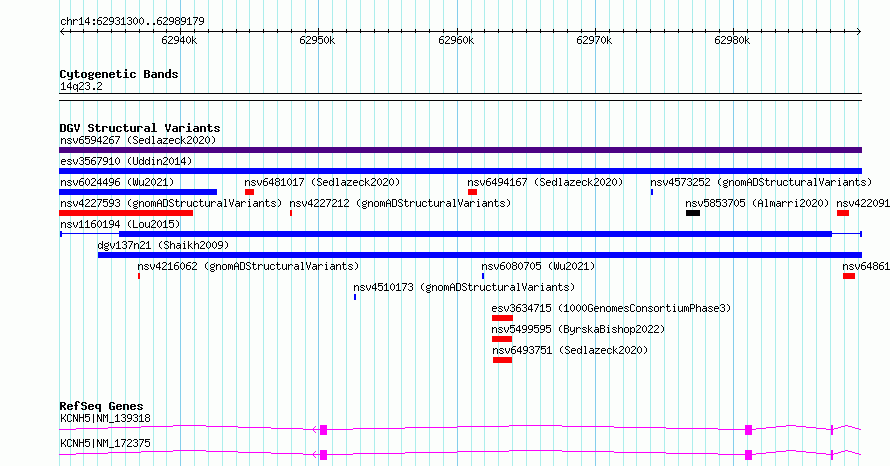
Task: Select the Cytogenetic Bands track title
Action: click(x=119, y=74)
